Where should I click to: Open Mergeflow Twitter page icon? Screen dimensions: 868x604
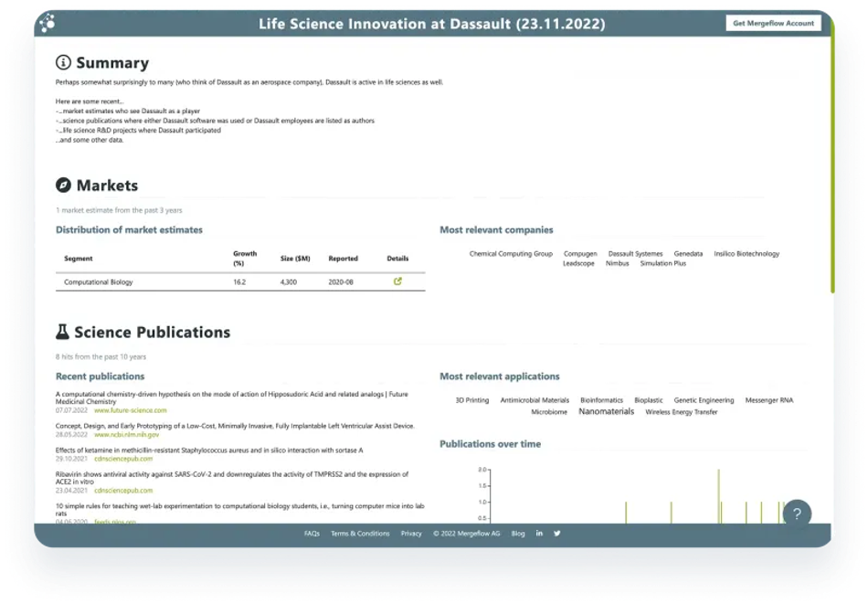click(557, 533)
